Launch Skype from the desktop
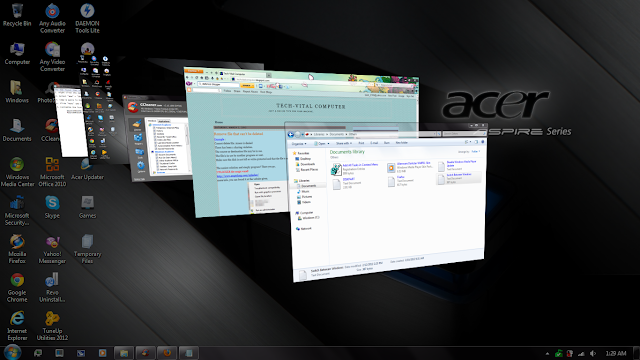Viewport: 640px width, 360px height. pos(52,207)
